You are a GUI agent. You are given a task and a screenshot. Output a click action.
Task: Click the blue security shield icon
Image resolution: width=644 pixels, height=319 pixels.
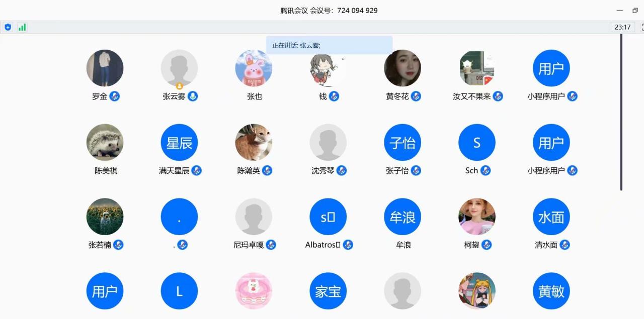[x=8, y=27]
